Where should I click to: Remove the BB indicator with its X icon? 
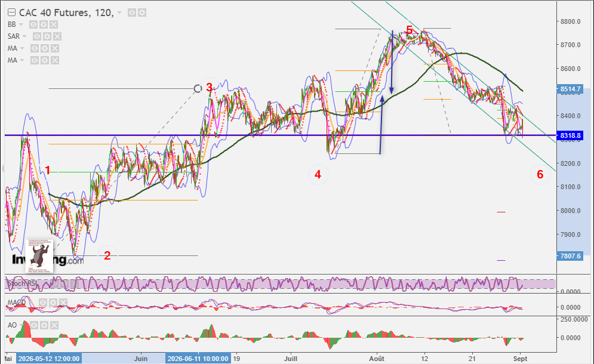(x=54, y=24)
